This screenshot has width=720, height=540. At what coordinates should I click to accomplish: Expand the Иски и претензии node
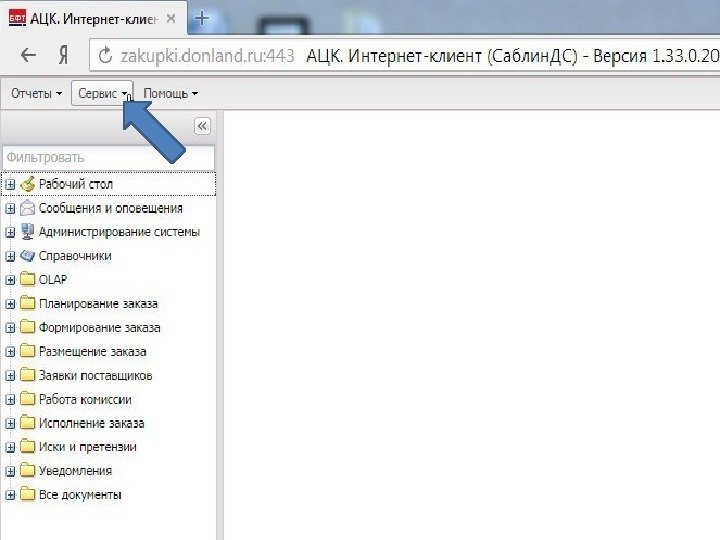tap(10, 447)
